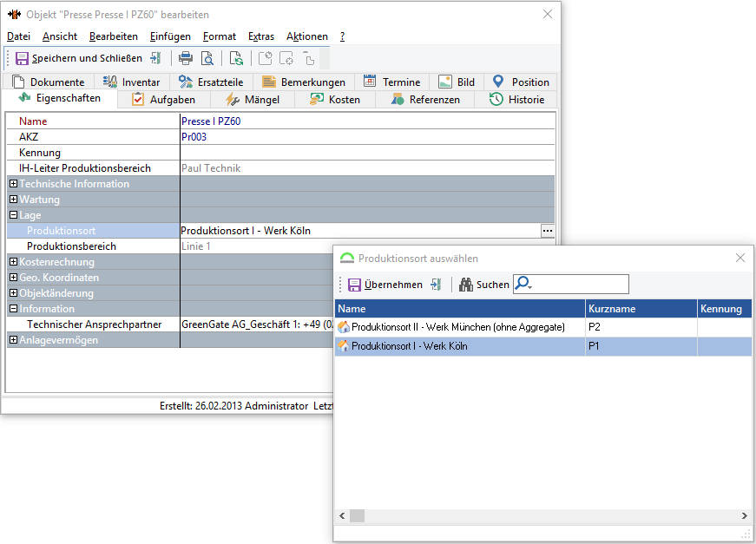Sort by the Kurzname column header
756x544 pixels.
[x=641, y=309]
